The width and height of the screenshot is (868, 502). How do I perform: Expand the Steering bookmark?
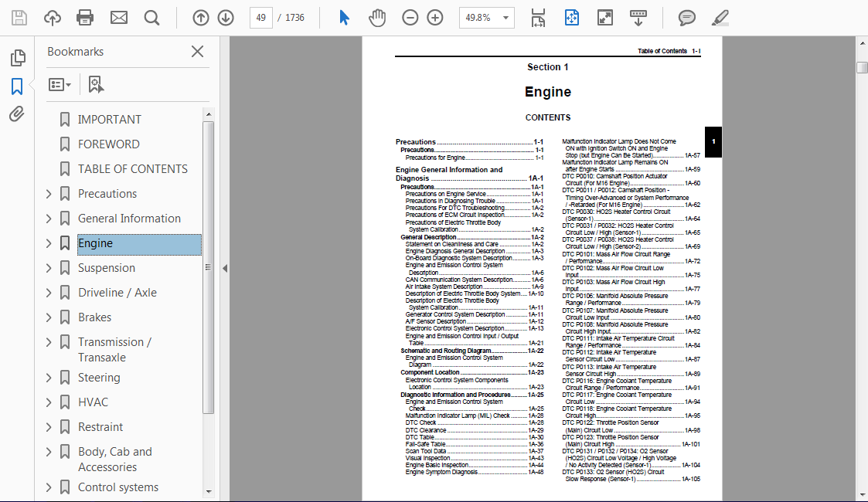[x=49, y=378]
